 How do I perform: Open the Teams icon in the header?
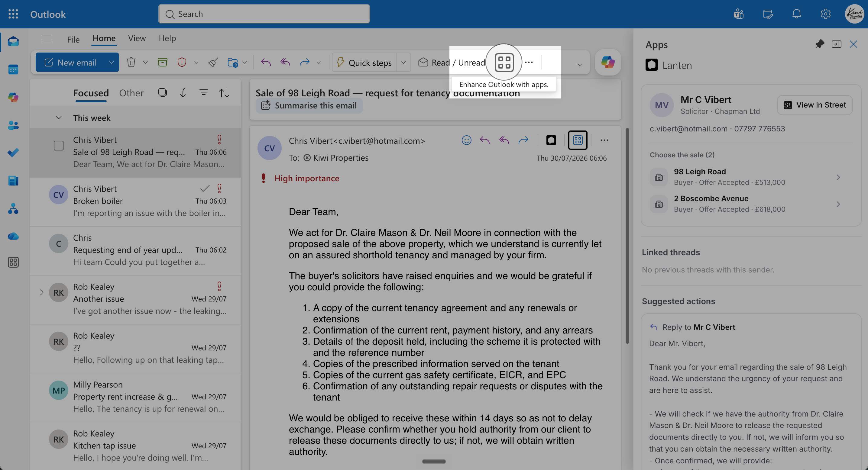738,14
